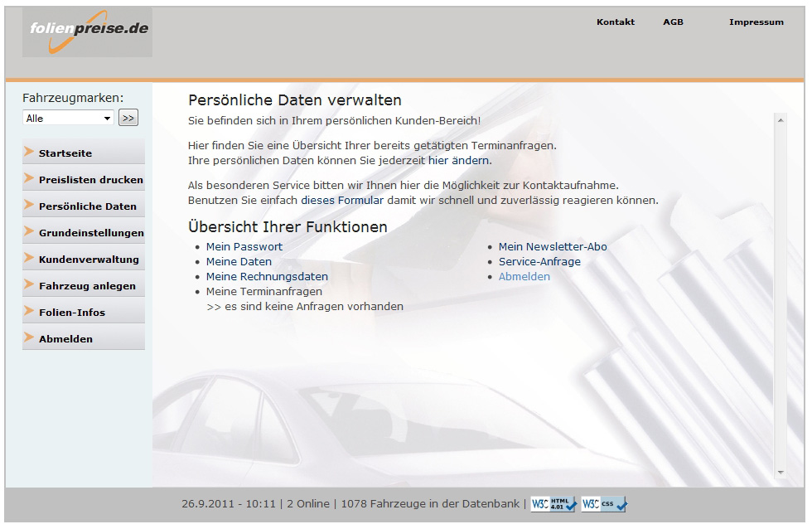Click the orange arrow beside Folien-Infos
This screenshot has width=812, height=529.
29,310
